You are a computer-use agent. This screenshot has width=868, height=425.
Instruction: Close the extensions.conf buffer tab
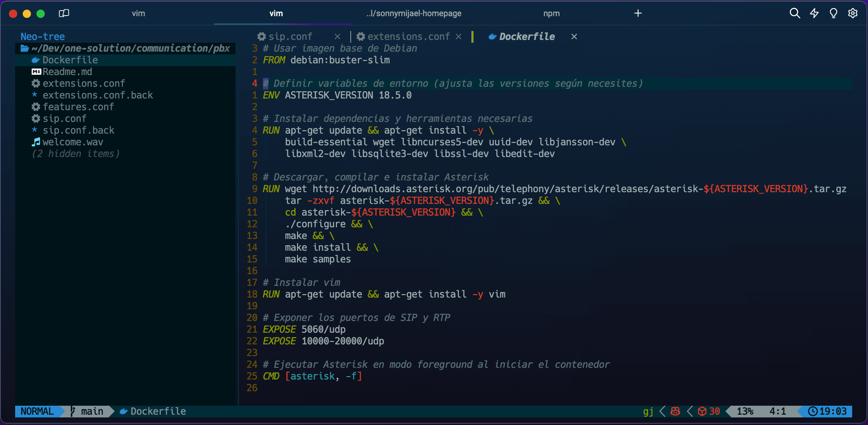[x=458, y=37]
